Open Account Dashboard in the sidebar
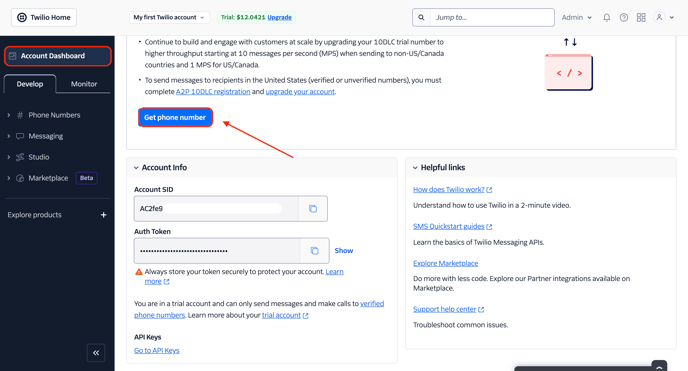Viewport: 688px width, 371px height. tap(57, 56)
